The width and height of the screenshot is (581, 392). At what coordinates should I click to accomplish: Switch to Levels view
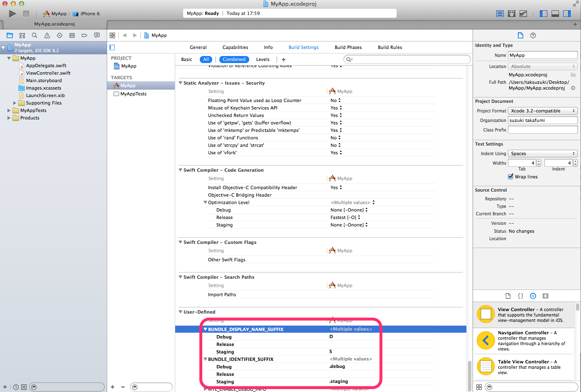click(262, 59)
